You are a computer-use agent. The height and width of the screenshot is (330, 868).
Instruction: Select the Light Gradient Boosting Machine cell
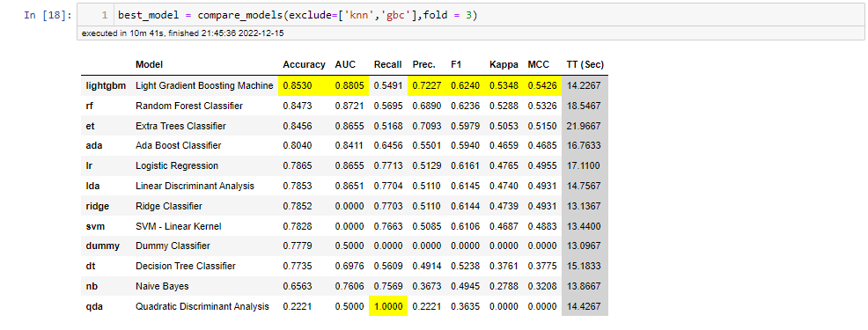(204, 86)
